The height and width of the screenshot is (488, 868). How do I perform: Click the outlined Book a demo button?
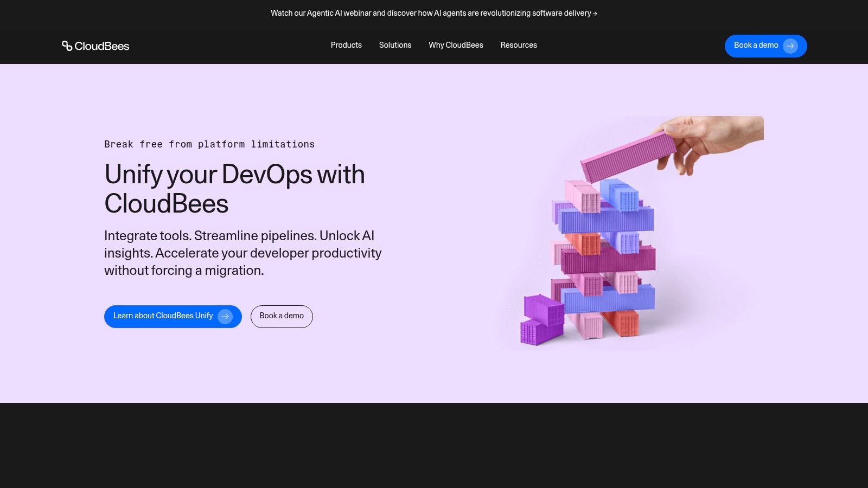[282, 317]
